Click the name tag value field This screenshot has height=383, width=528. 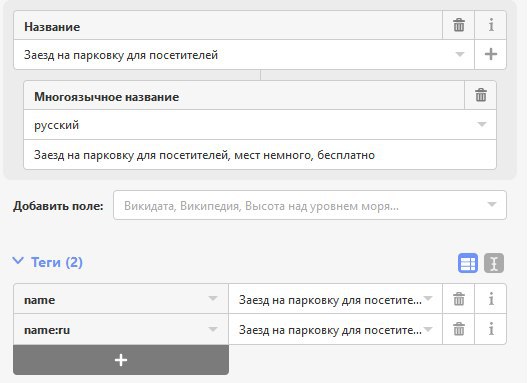click(335, 299)
